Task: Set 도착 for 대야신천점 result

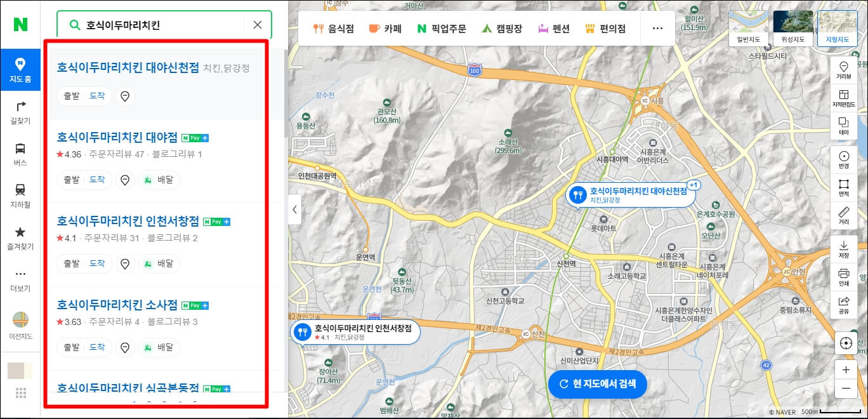Action: (97, 96)
